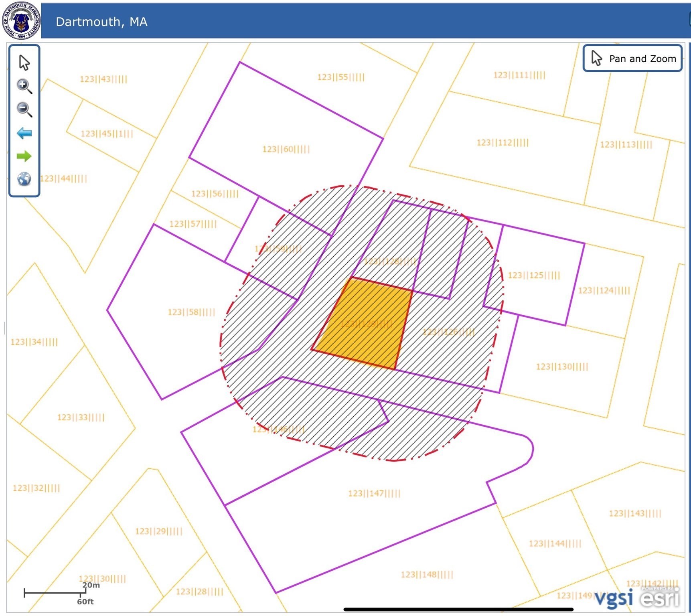Select the pointer selection tool
The image size is (691, 616).
click(24, 62)
